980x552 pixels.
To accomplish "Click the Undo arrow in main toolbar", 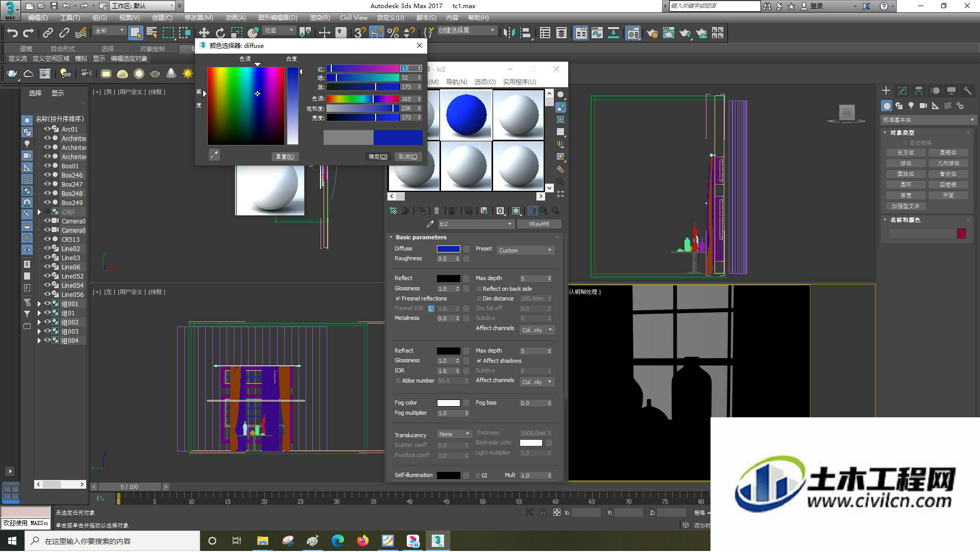I will pos(12,33).
